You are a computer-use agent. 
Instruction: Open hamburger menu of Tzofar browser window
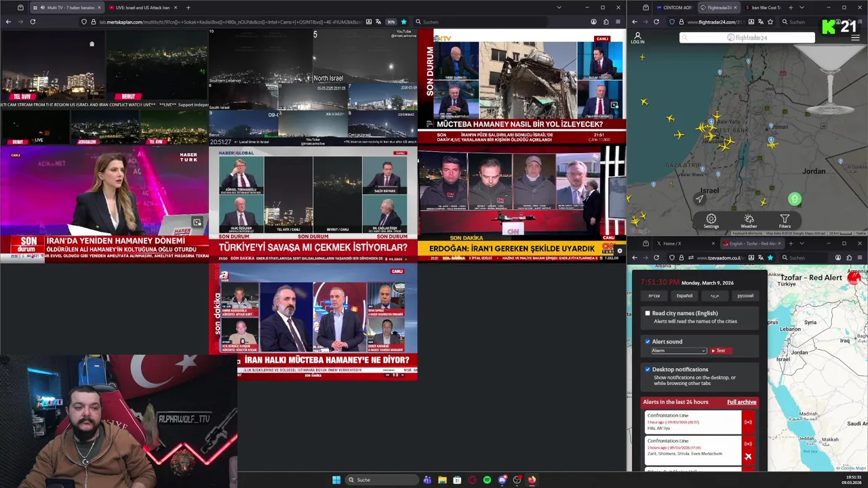(860, 258)
